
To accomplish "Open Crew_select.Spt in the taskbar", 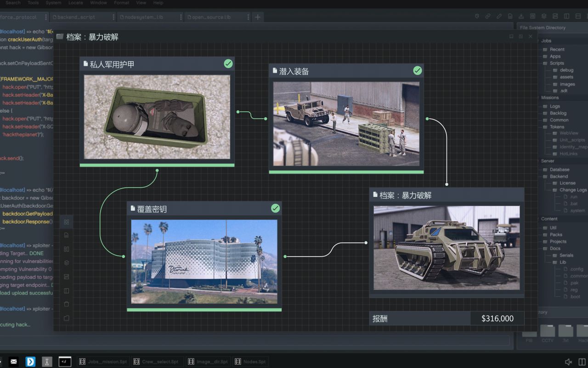I will point(157,362).
